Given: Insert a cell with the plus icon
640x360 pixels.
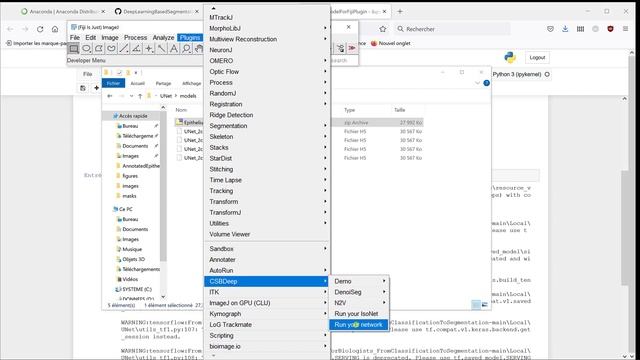Looking at the screenshot, I should [x=96, y=88].
